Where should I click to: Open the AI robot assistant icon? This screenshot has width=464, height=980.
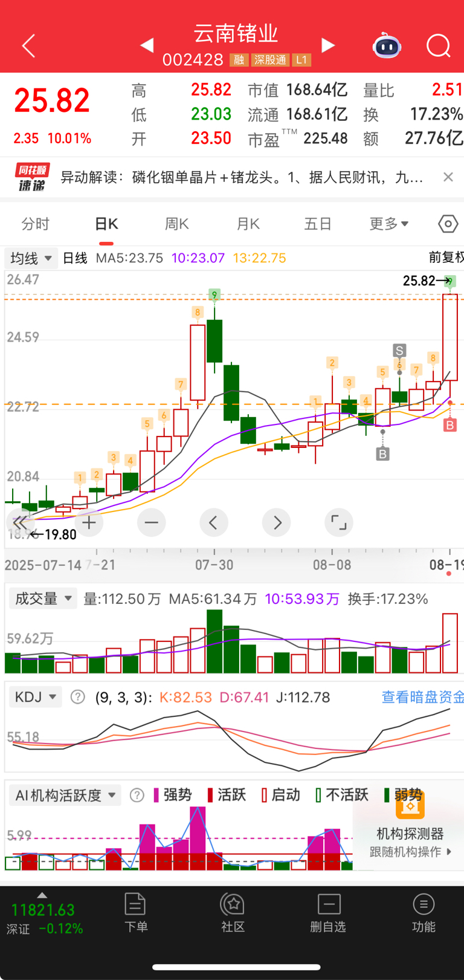coord(387,46)
